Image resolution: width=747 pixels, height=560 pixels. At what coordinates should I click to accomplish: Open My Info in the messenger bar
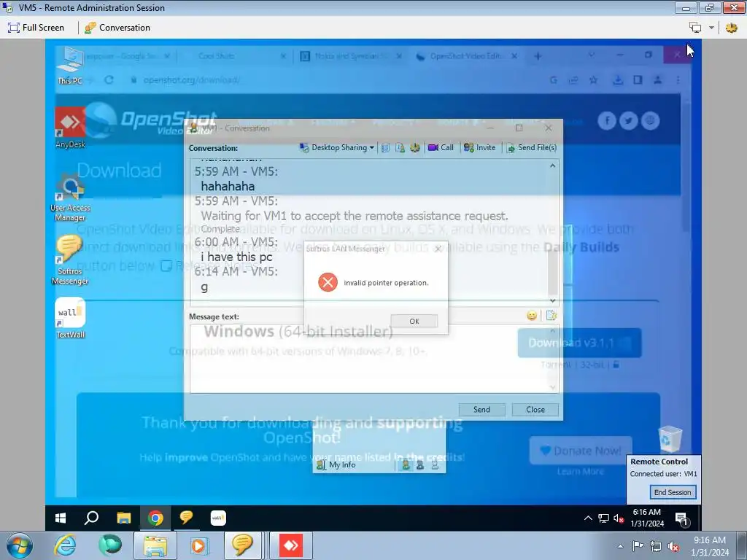point(336,464)
